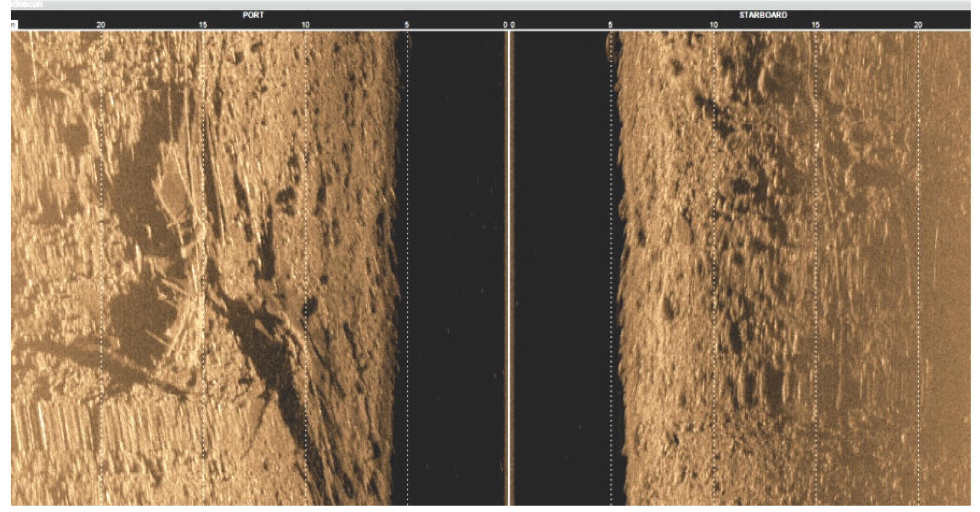Click the STARBOARD channel label
This screenshot has height=512, width=980.
[763, 15]
